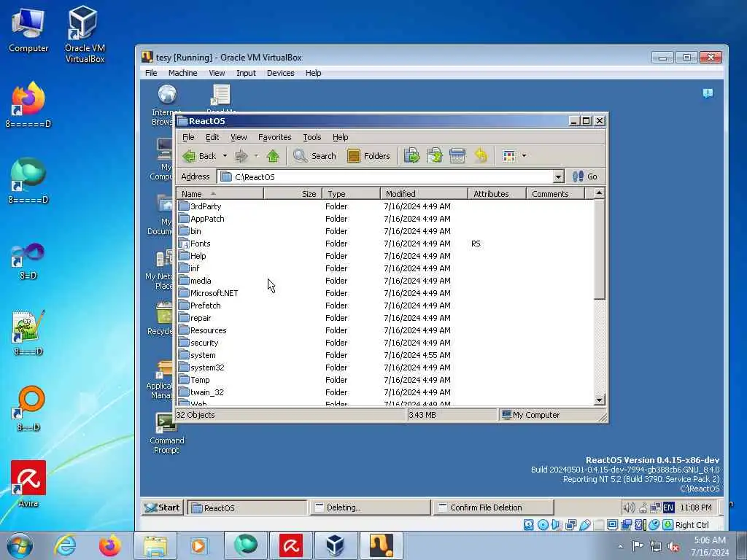Open the Favorites menu
The image size is (747, 560).
274,137
